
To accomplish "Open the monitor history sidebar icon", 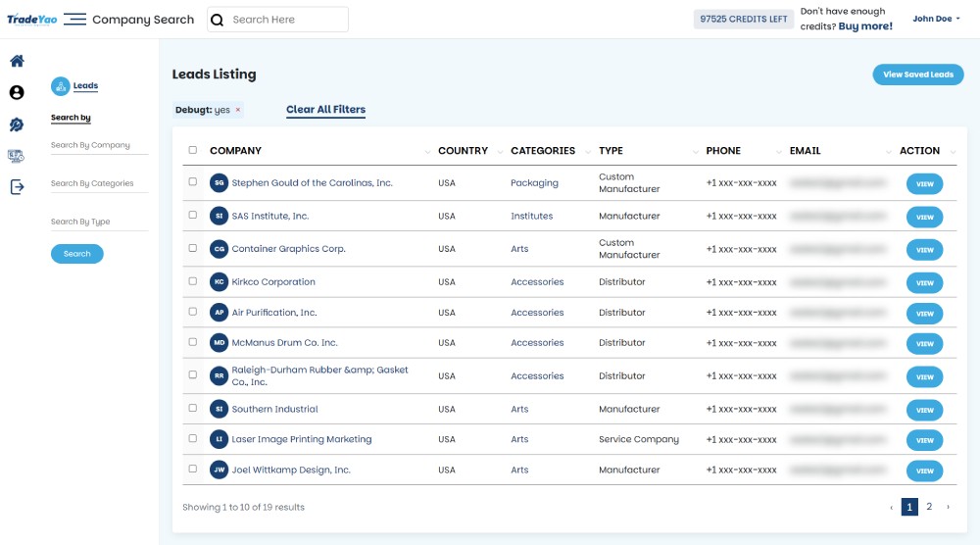I will point(17,156).
